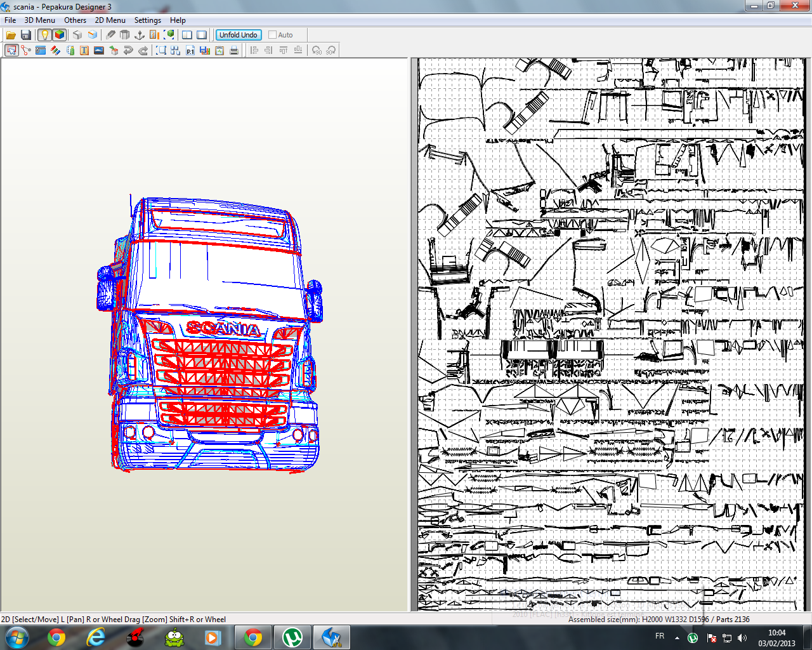Switch to the single-pane window layout icon

(x=202, y=35)
